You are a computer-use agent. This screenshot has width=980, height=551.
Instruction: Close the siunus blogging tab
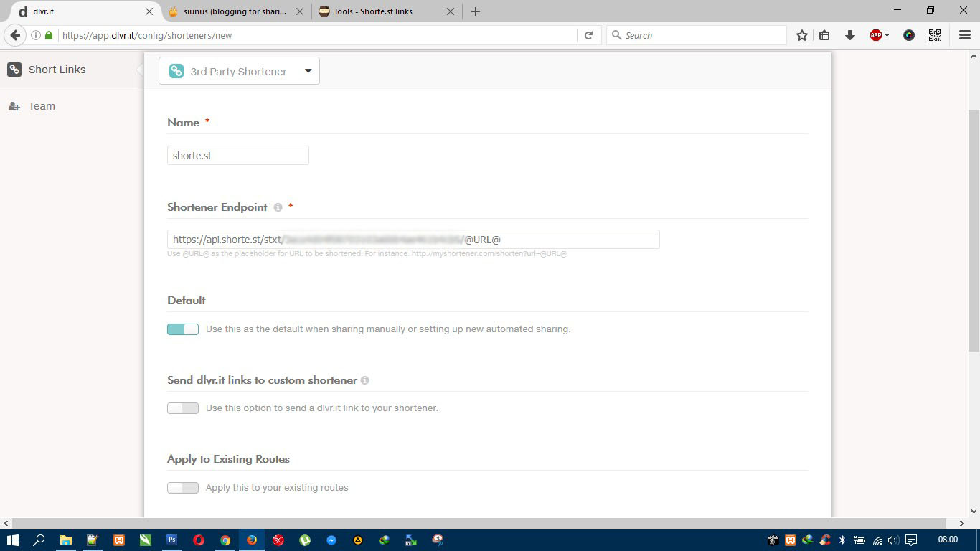coord(300,11)
